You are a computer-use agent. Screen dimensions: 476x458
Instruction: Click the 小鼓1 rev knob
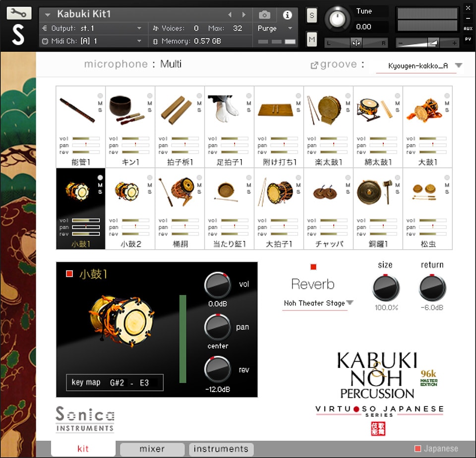coord(218,369)
